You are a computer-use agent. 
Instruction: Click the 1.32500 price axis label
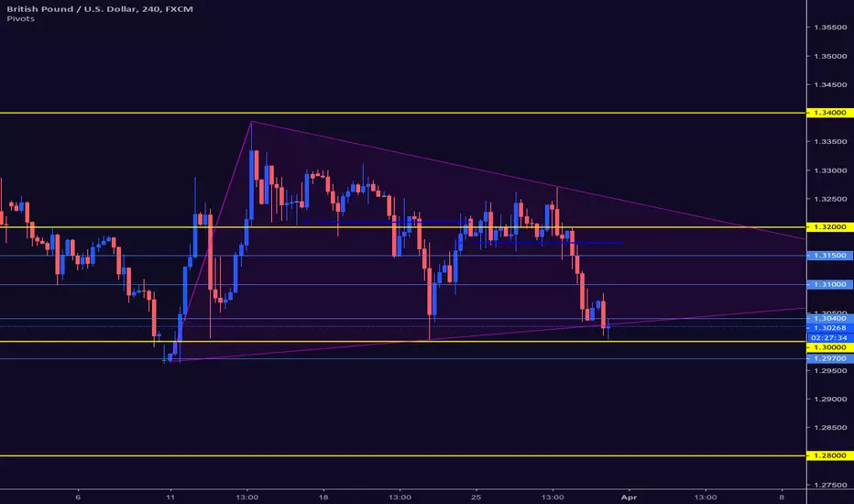click(x=830, y=199)
